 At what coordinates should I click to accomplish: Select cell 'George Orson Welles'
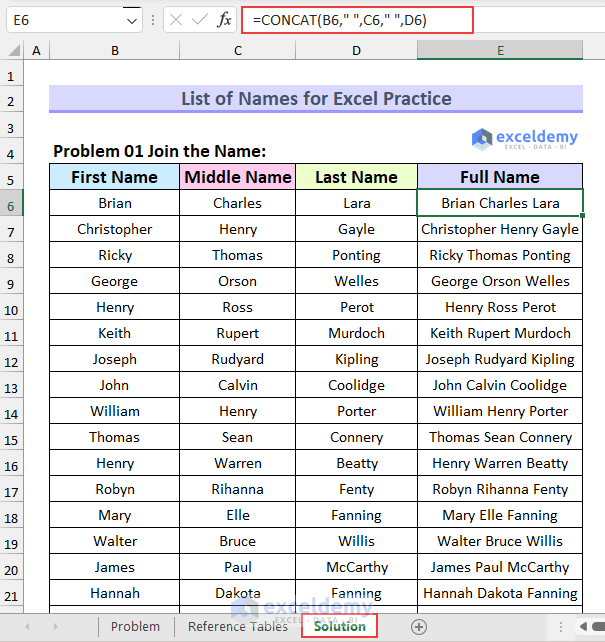click(x=500, y=281)
